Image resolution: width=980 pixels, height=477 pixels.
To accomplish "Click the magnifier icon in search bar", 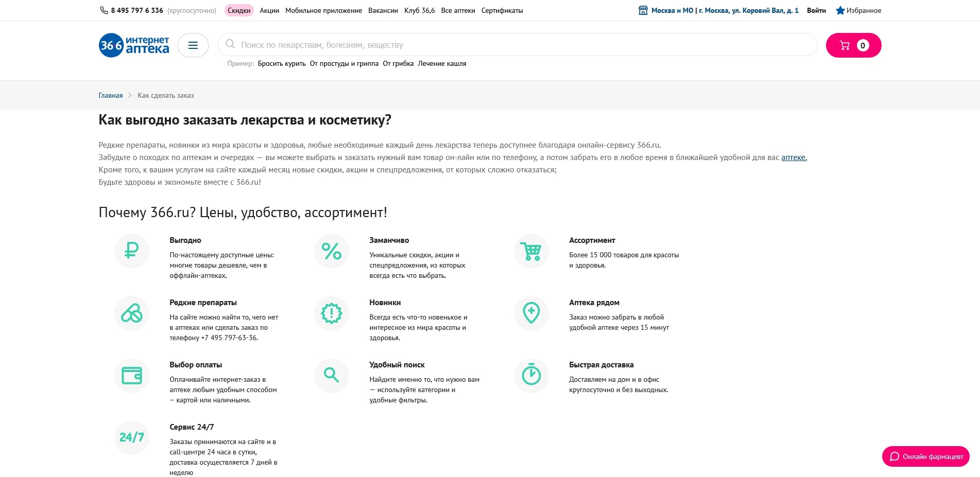I will 230,44.
